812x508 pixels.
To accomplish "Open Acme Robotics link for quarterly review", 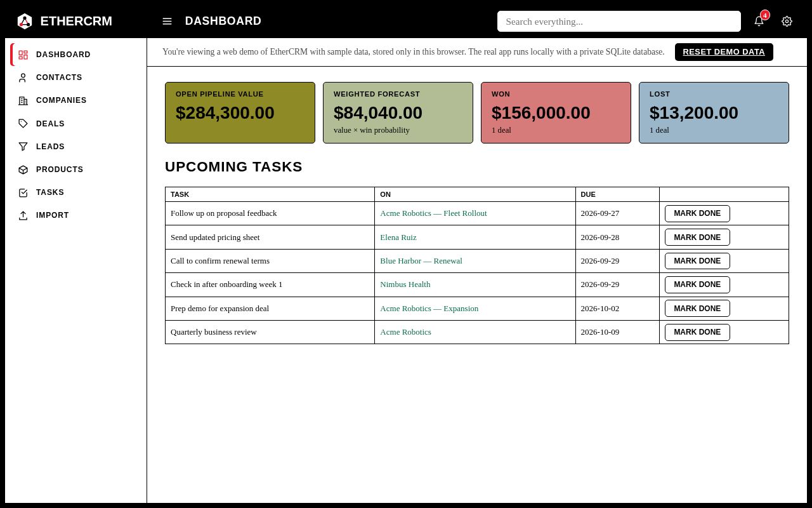I will click(x=405, y=332).
